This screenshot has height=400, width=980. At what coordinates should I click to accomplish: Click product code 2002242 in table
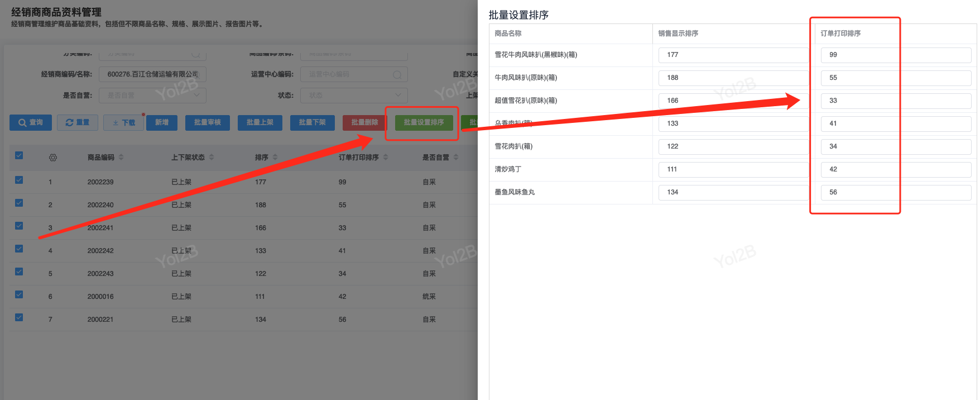100,251
